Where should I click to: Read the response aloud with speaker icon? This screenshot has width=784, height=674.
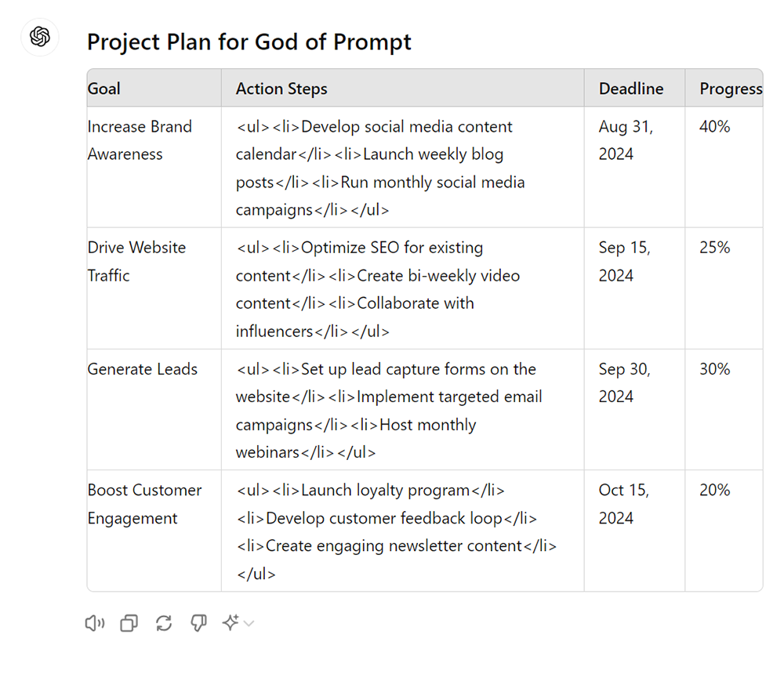pos(95,623)
